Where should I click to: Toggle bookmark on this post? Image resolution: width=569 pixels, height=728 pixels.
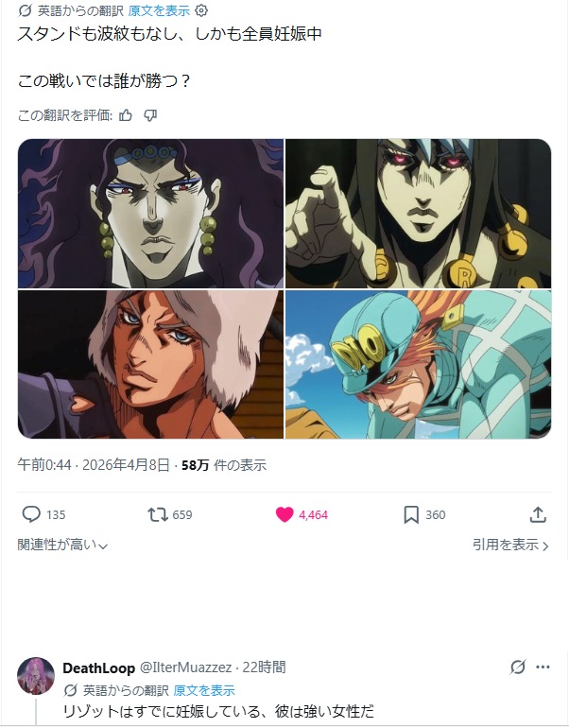pyautogui.click(x=411, y=514)
